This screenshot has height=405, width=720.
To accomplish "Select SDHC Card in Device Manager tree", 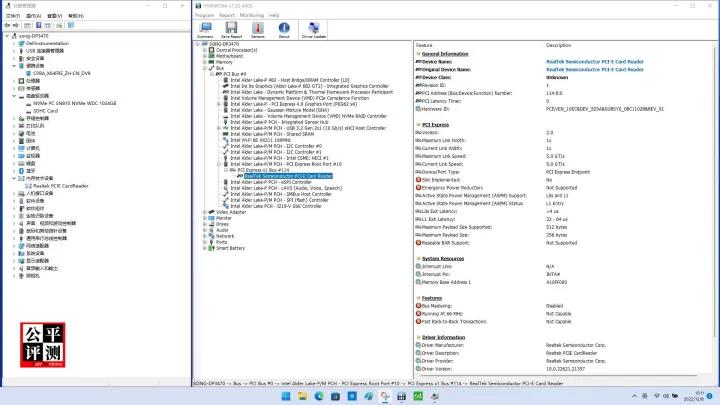I will click(46, 110).
